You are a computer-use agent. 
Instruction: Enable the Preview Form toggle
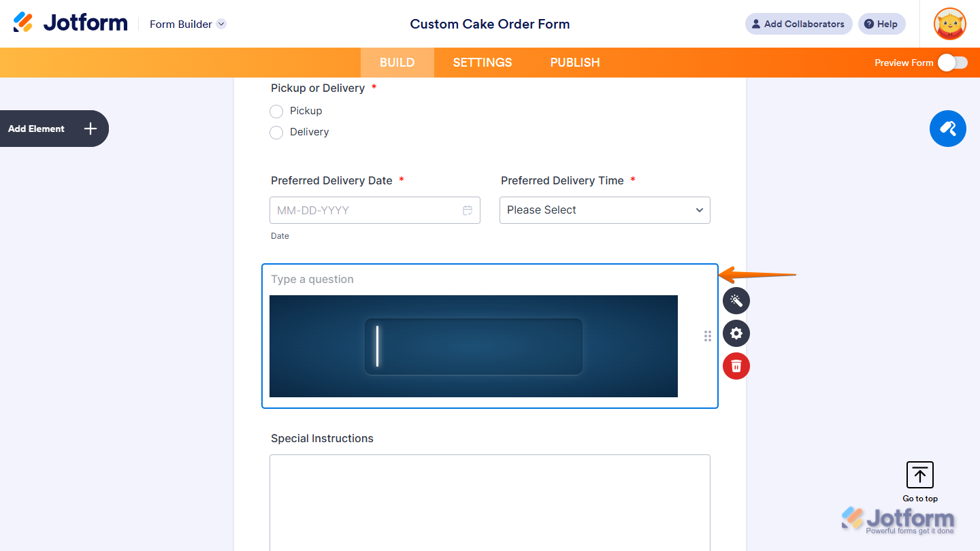[952, 62]
